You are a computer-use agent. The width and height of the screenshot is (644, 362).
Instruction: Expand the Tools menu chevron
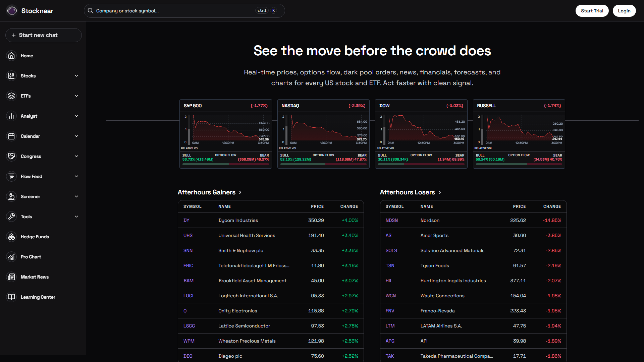76,217
